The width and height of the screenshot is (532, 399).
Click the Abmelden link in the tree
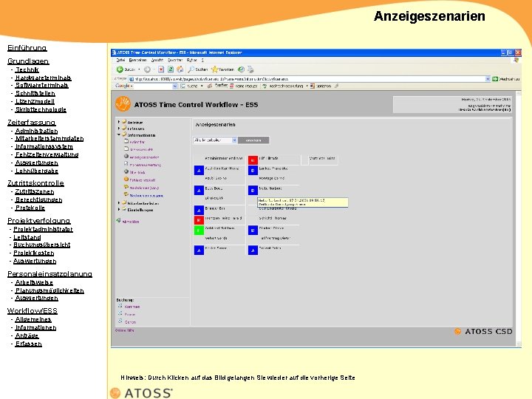pos(131,222)
